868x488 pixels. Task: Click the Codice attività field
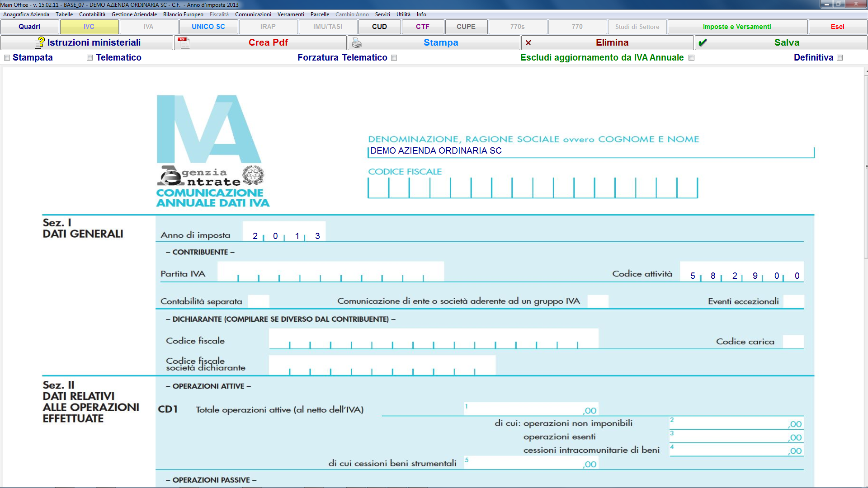741,272
